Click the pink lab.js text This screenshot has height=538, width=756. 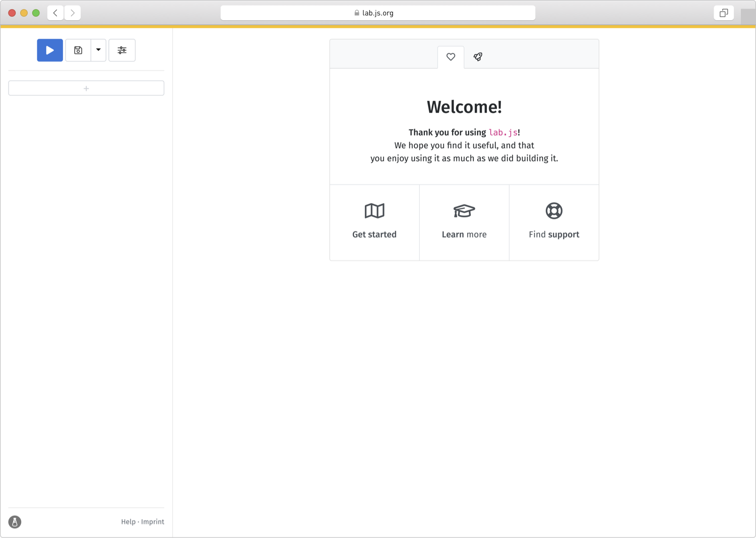click(x=503, y=133)
